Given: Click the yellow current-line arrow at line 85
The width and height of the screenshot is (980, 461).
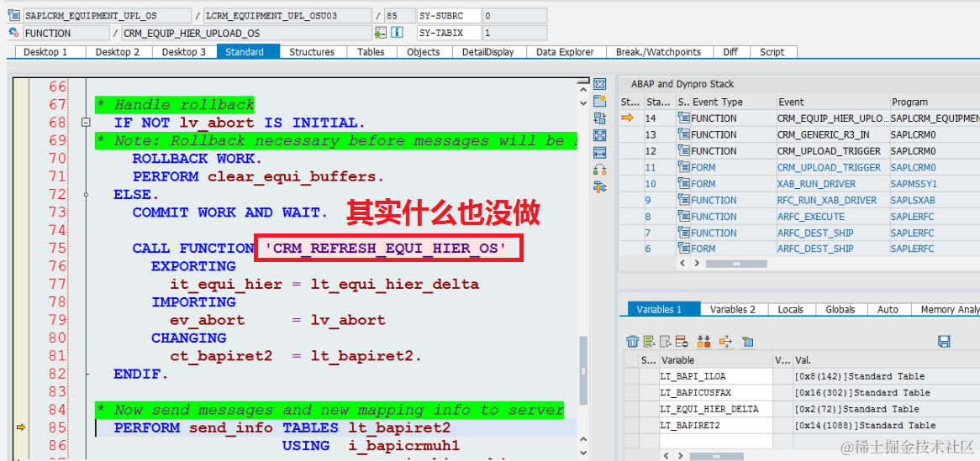Looking at the screenshot, I should 21,427.
